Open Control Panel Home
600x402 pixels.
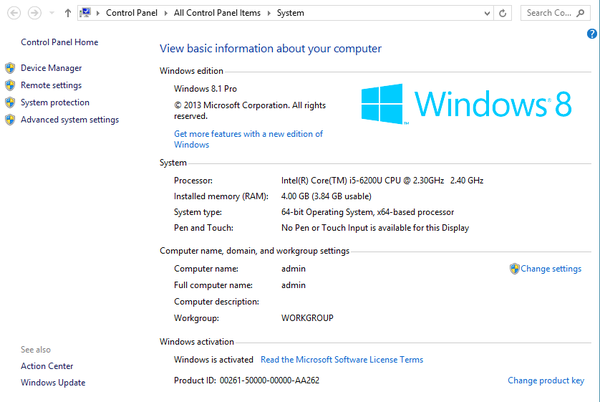click(59, 42)
